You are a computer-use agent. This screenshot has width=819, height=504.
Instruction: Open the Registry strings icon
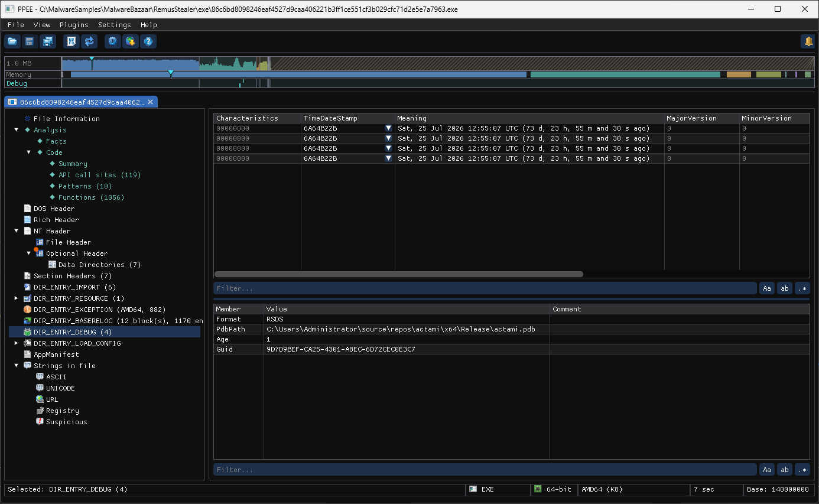click(40, 411)
